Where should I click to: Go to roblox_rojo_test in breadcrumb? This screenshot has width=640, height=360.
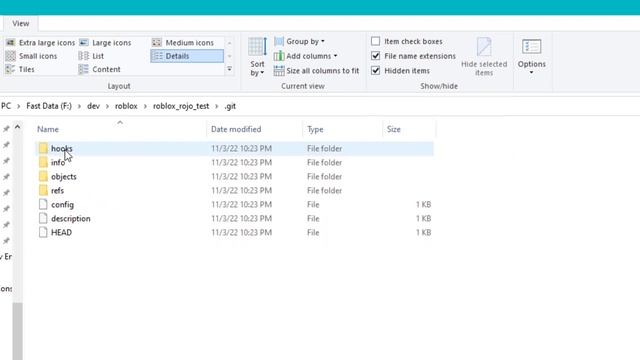click(181, 106)
